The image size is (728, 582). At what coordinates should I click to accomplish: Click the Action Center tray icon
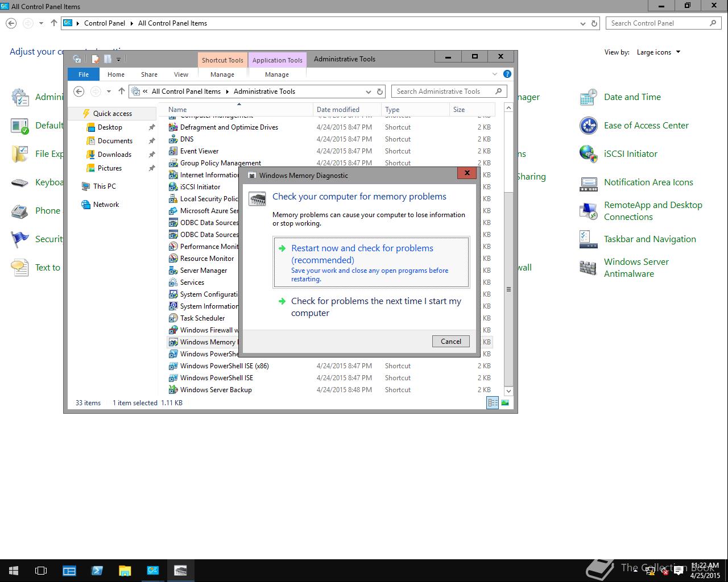pos(679,572)
